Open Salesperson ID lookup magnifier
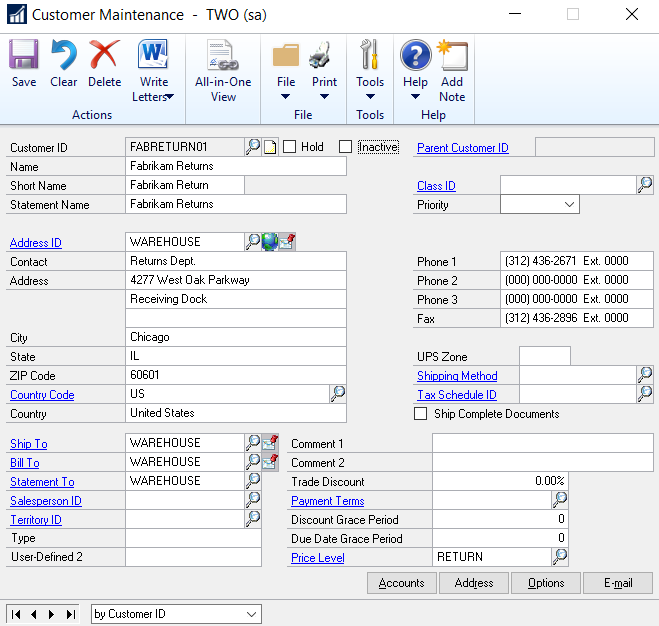Screen dimensions: 659x626 click(x=253, y=499)
